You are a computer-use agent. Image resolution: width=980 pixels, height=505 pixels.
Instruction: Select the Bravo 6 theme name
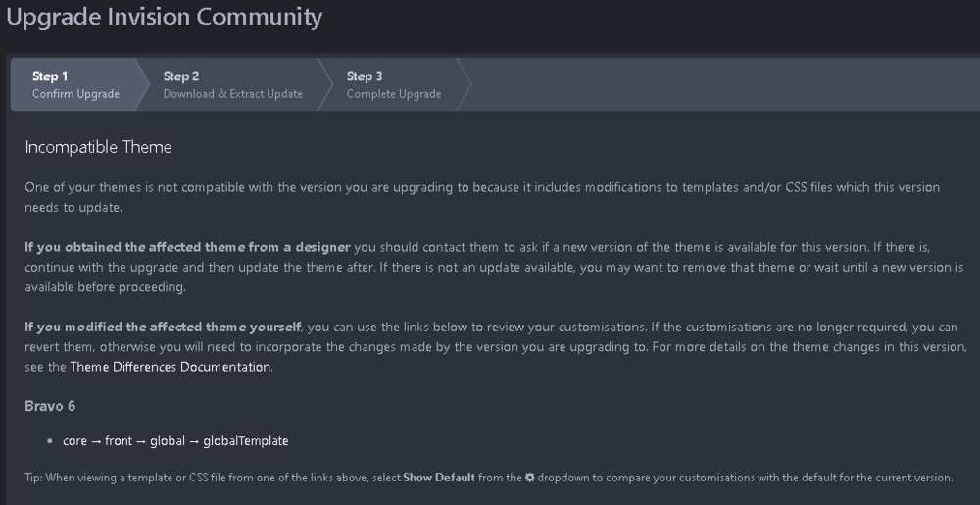(x=50, y=405)
